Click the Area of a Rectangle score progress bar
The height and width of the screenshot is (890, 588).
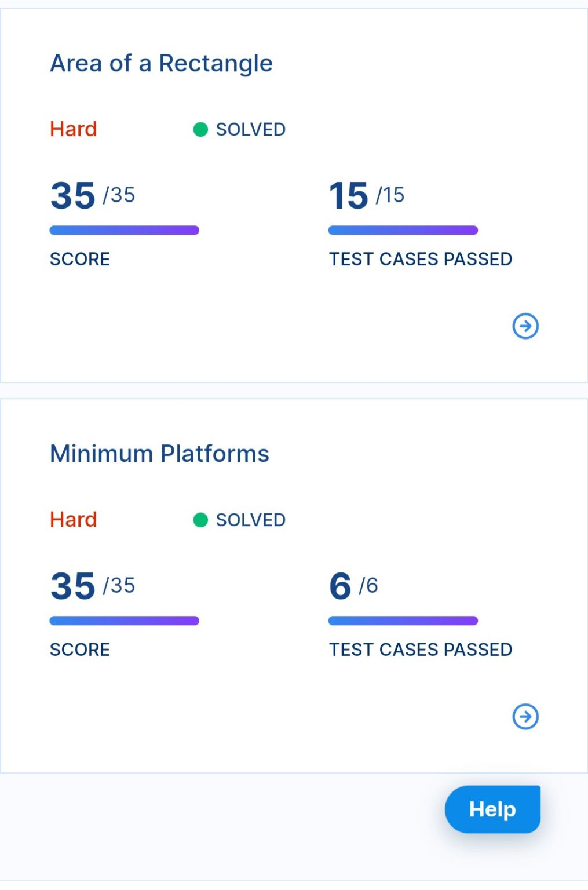125,230
